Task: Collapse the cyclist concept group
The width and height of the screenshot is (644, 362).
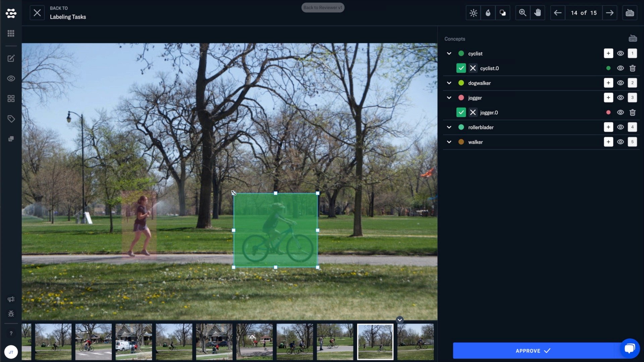Action: 449,54
